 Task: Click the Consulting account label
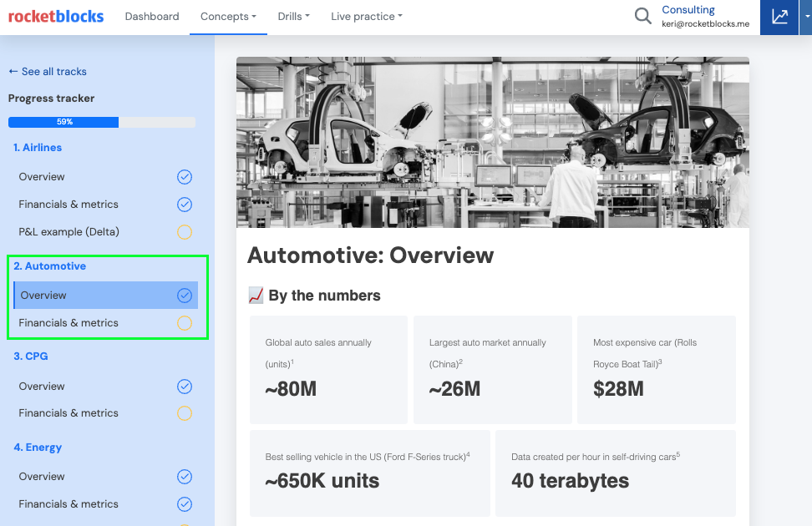coord(688,10)
